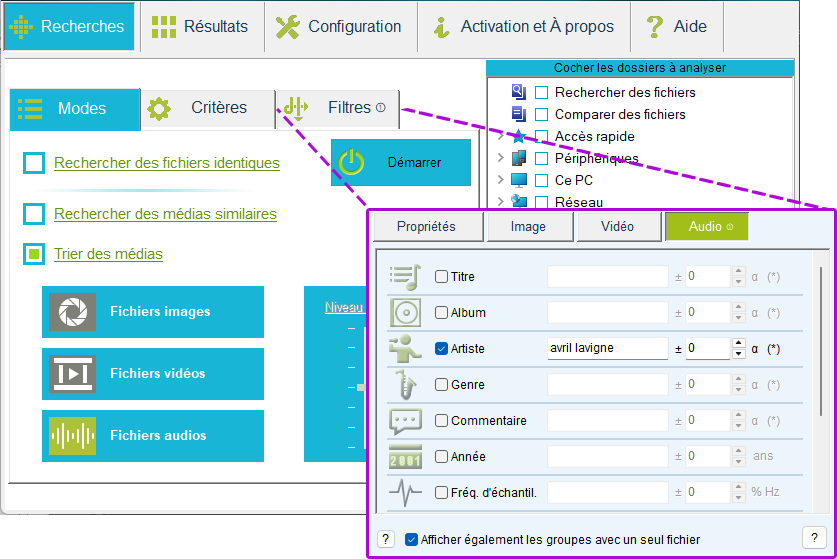837x559 pixels.
Task: Check Rechercher des médias similaires box
Action: coord(34,214)
